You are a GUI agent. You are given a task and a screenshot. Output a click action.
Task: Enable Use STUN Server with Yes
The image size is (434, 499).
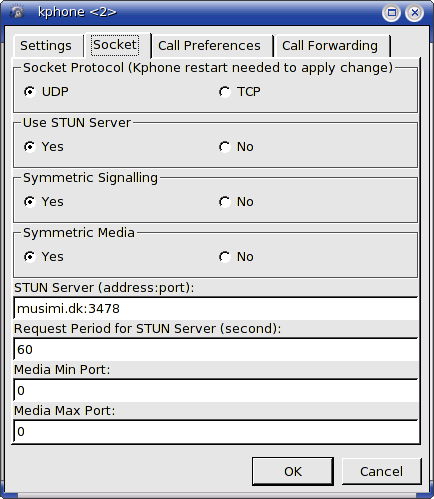tap(43, 147)
